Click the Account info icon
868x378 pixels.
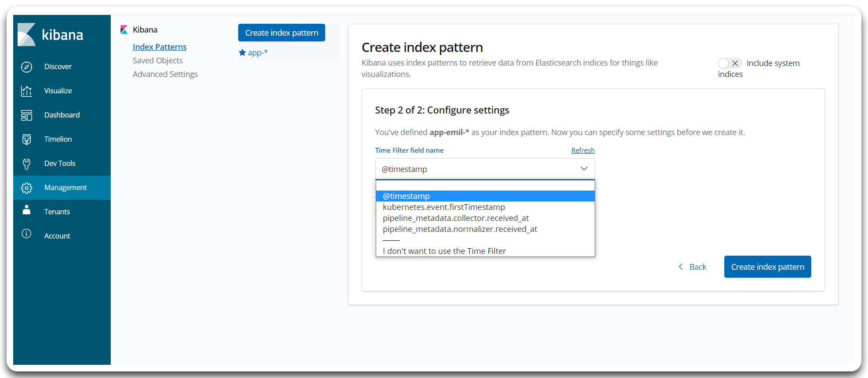click(26, 234)
